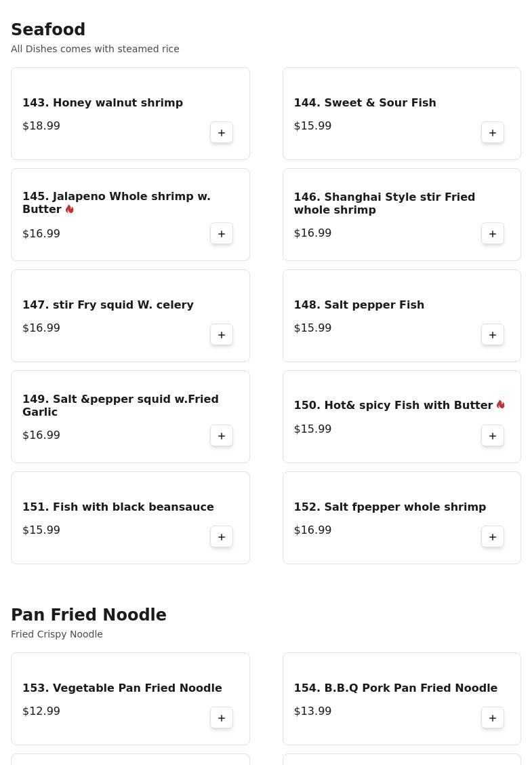This screenshot has width=532, height=765.
Task: Select the Pan Fried Noodle section heading
Action: pos(88,614)
